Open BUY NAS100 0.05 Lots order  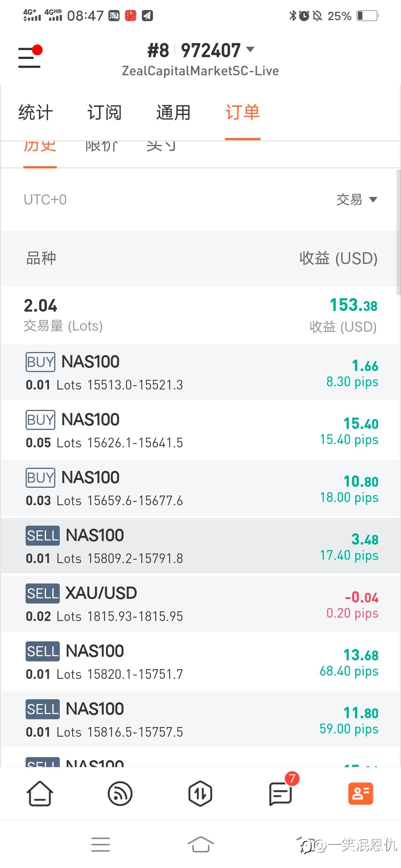200,430
